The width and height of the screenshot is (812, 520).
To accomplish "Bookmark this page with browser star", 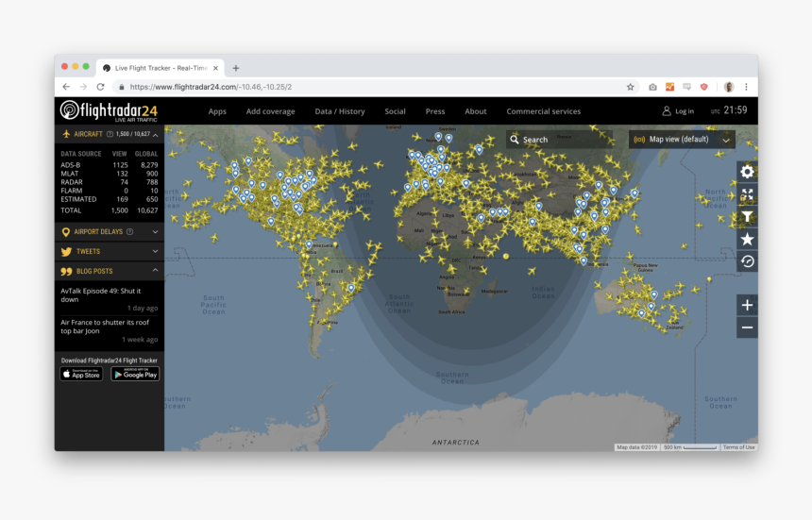I will coord(630,87).
